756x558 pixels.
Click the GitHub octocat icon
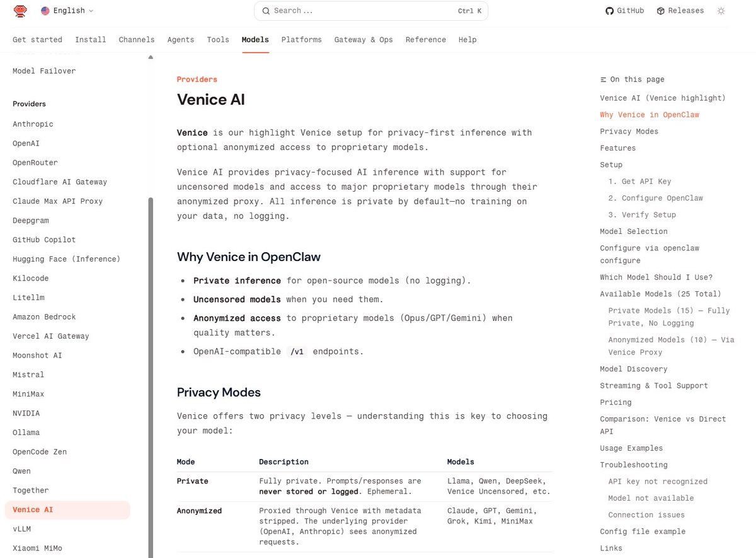click(609, 11)
